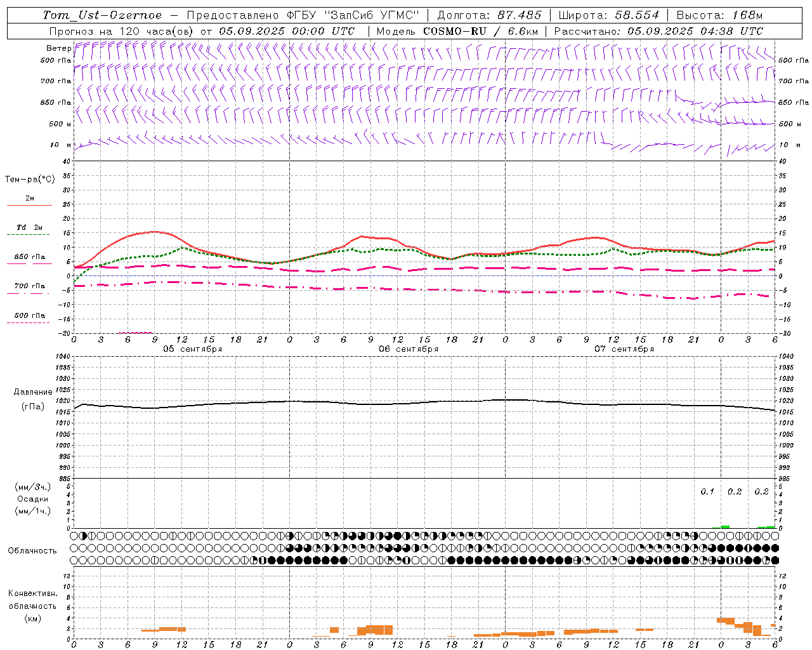The height and width of the screenshot is (650, 812).
Task: Click the 'Давление' pressure panel label
Action: pos(33,392)
